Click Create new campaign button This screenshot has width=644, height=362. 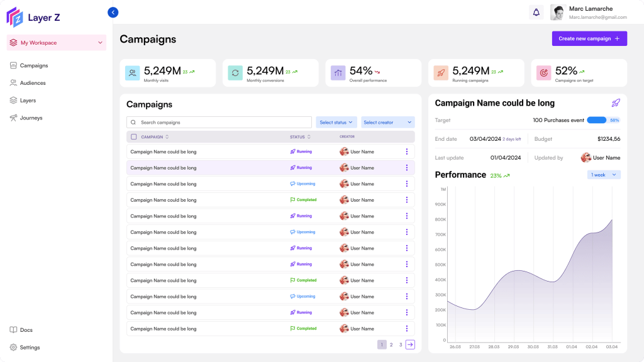589,38
